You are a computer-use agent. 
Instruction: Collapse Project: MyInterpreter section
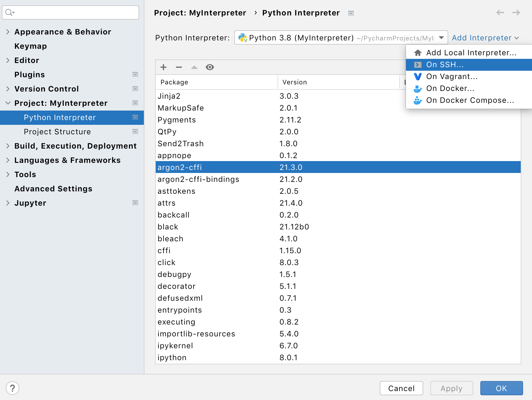click(x=8, y=103)
